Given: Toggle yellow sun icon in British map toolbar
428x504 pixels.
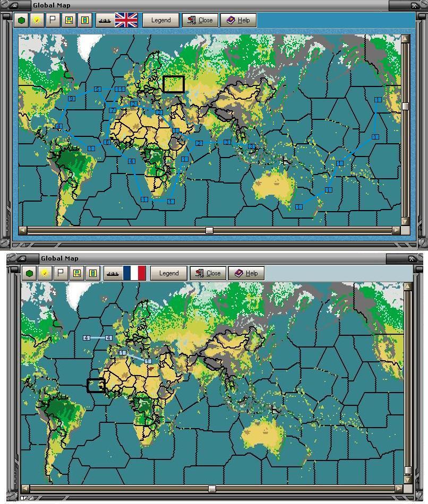Looking at the screenshot, I should [37, 20].
